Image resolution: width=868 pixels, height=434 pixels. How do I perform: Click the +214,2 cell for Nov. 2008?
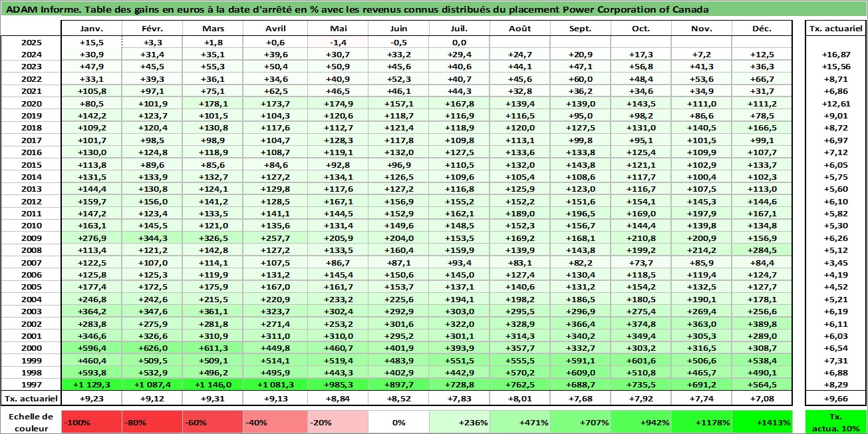tap(702, 250)
